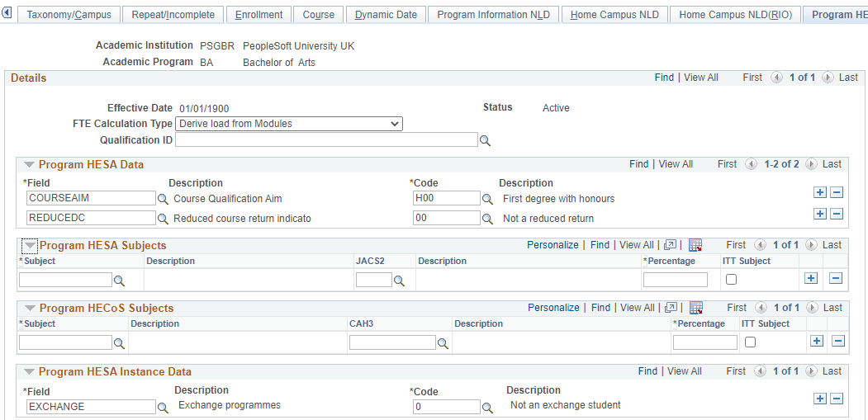Collapse the Program HESA Instance Data section
The width and height of the screenshot is (868, 420).
(x=30, y=372)
